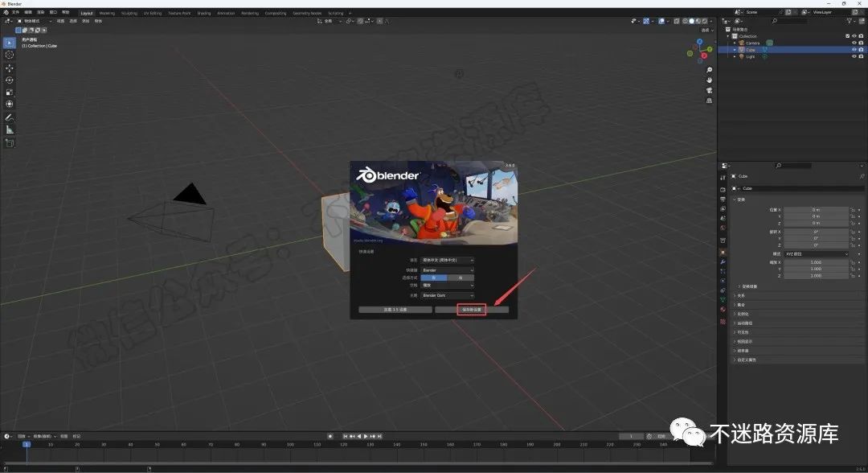Click the viewport pan hand icon

pyautogui.click(x=709, y=80)
